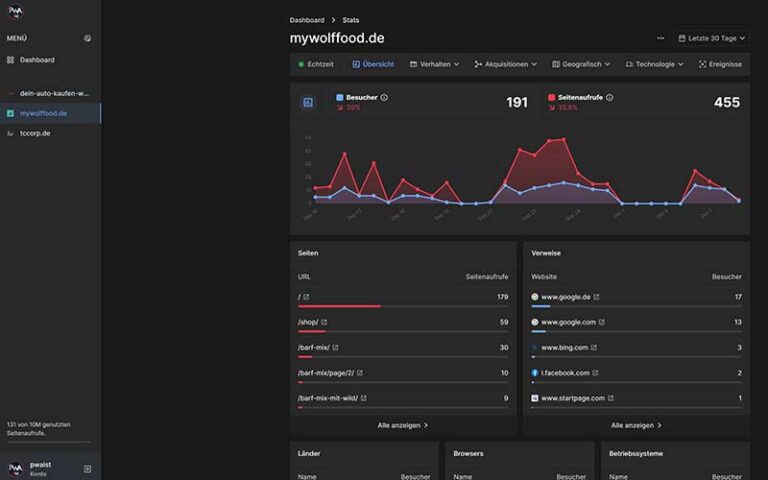Open the Ereignisse tab
The image size is (768, 480).
(x=720, y=64)
